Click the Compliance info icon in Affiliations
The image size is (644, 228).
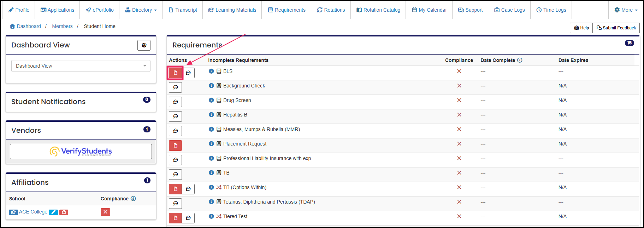click(133, 199)
